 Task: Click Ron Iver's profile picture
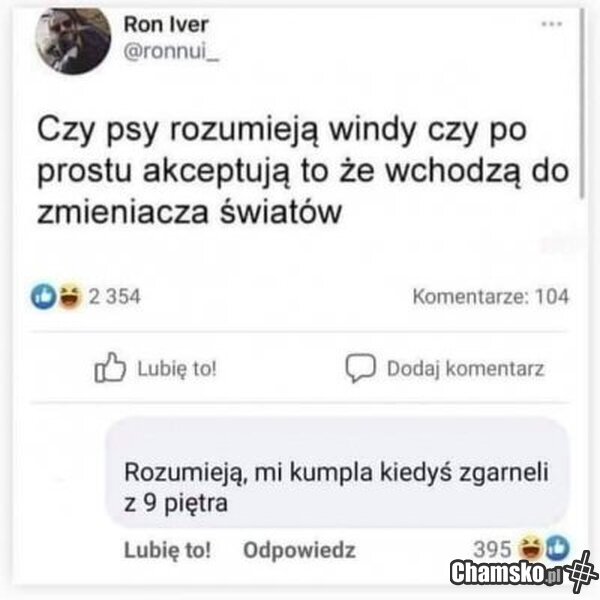tap(73, 39)
